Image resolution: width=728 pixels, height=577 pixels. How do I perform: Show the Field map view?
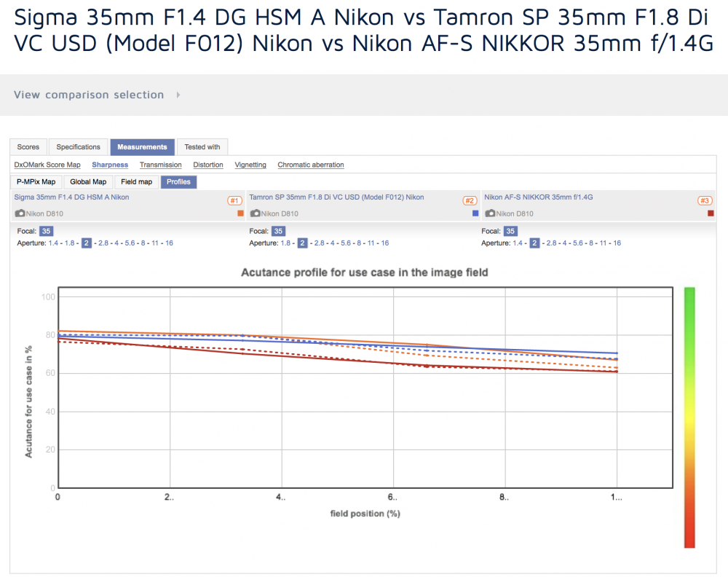137,181
